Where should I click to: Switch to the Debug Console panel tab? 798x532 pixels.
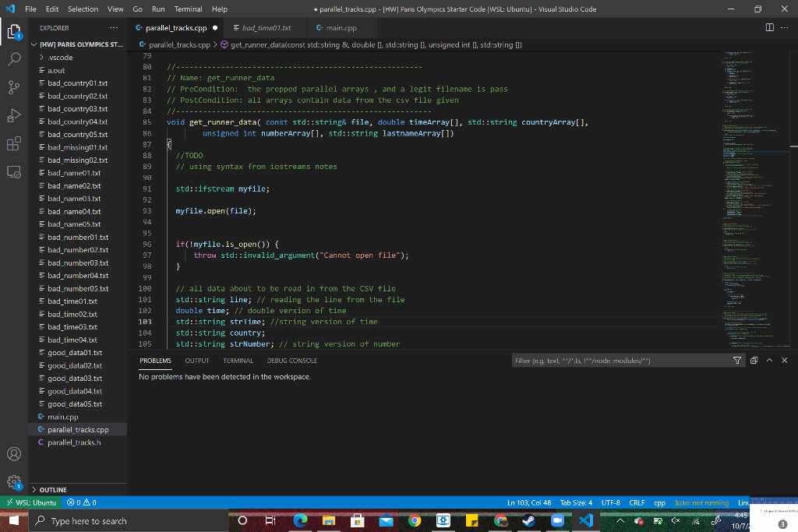[x=291, y=361]
